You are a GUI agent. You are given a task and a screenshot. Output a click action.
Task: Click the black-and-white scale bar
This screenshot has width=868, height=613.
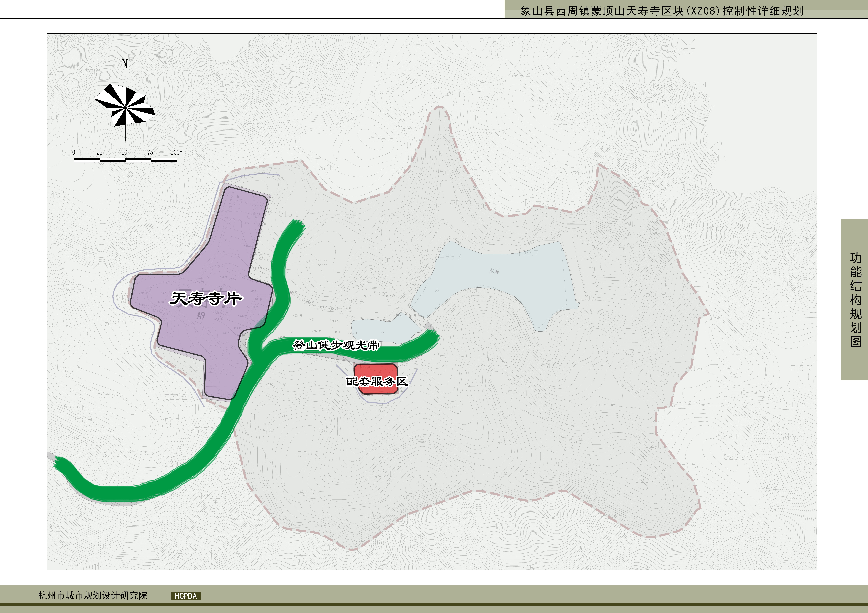click(126, 160)
